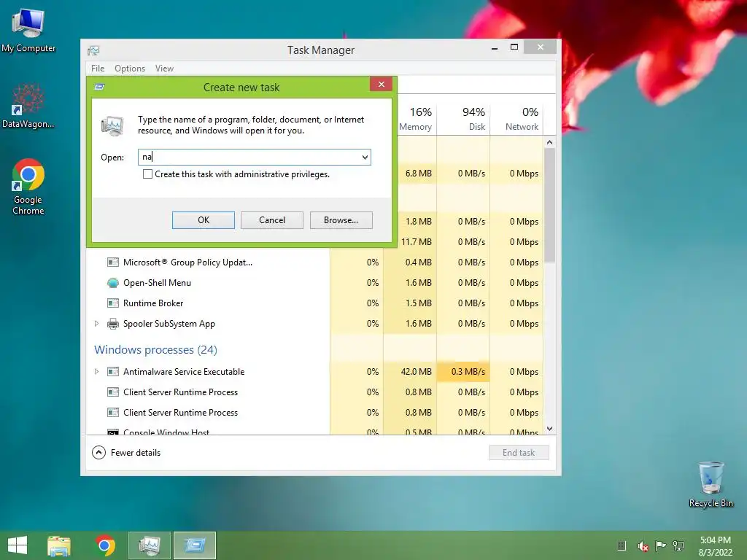
Task: Click the 11.7 MB memory cell
Action: click(x=416, y=242)
